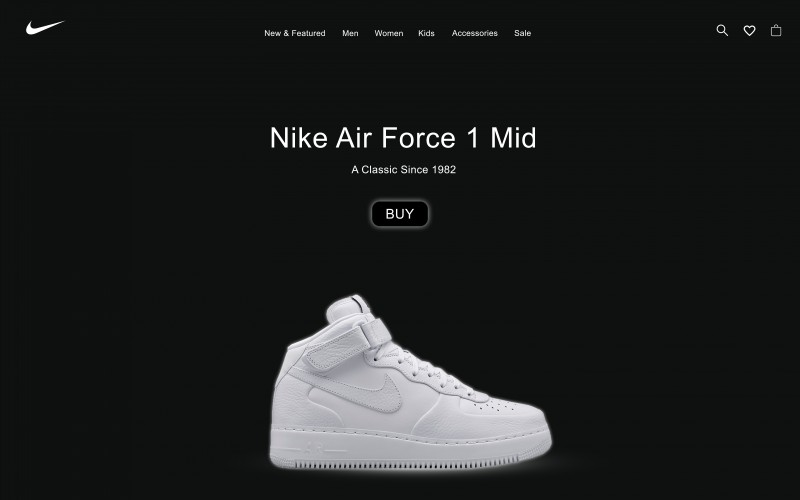Image resolution: width=800 pixels, height=500 pixels.
Task: Click the A Classic Since 1982 tagline
Action: (403, 170)
